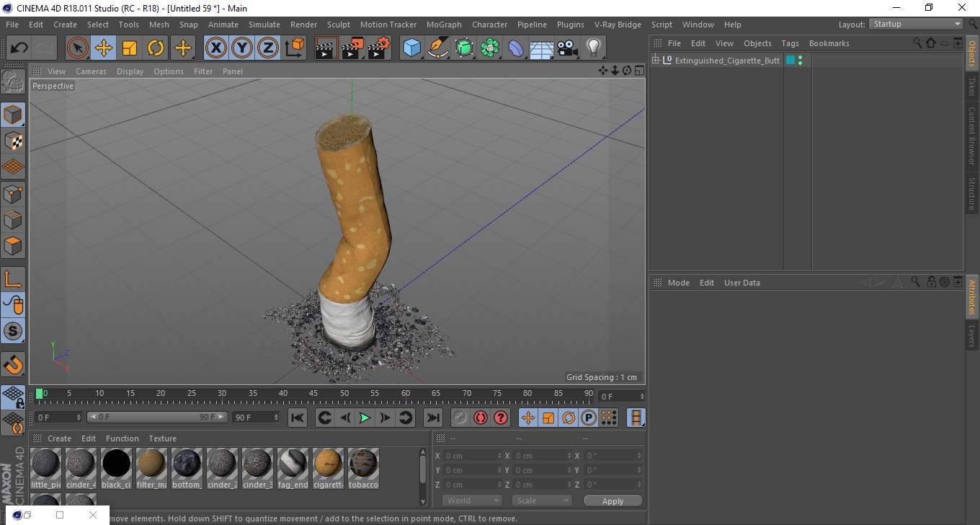Go to start of animation
980x525 pixels.
point(297,418)
